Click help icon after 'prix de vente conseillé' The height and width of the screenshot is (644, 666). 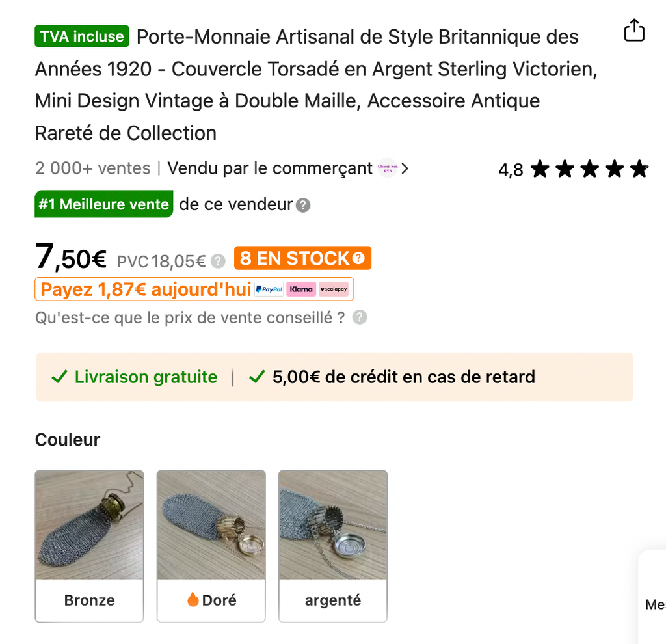click(x=360, y=317)
